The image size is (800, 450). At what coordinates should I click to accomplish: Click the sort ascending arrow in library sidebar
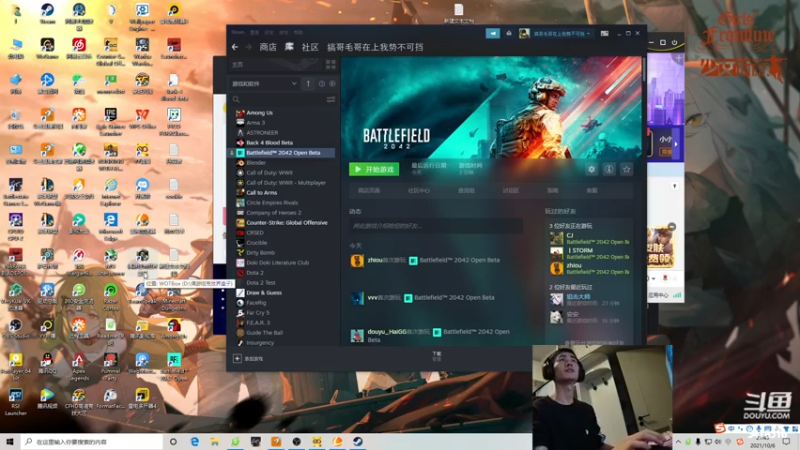(x=308, y=83)
